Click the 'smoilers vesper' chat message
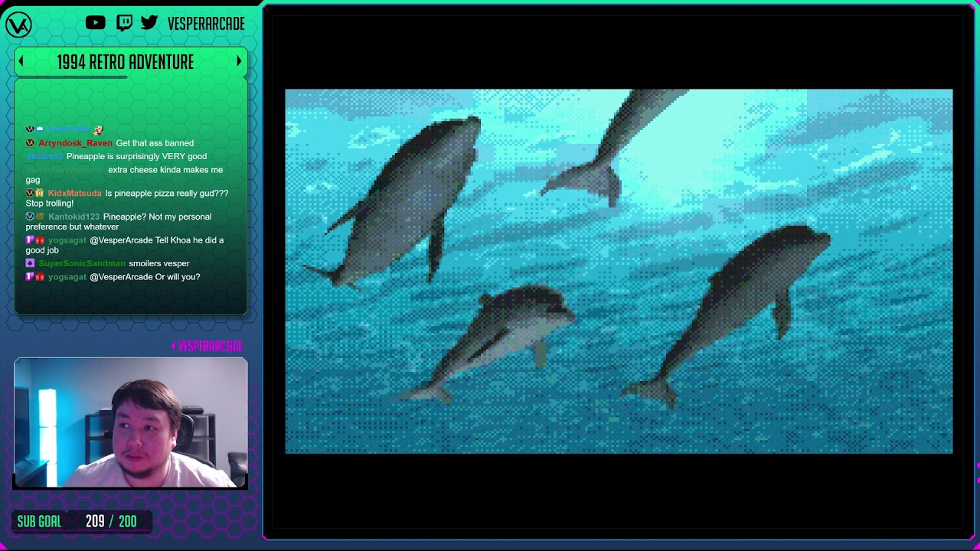This screenshot has height=551, width=980. click(159, 263)
